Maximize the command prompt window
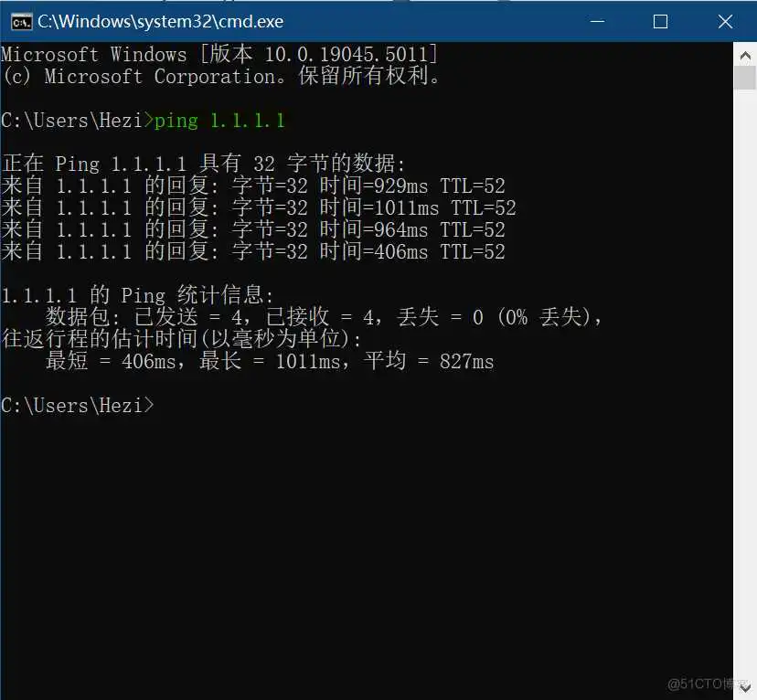 point(660,21)
